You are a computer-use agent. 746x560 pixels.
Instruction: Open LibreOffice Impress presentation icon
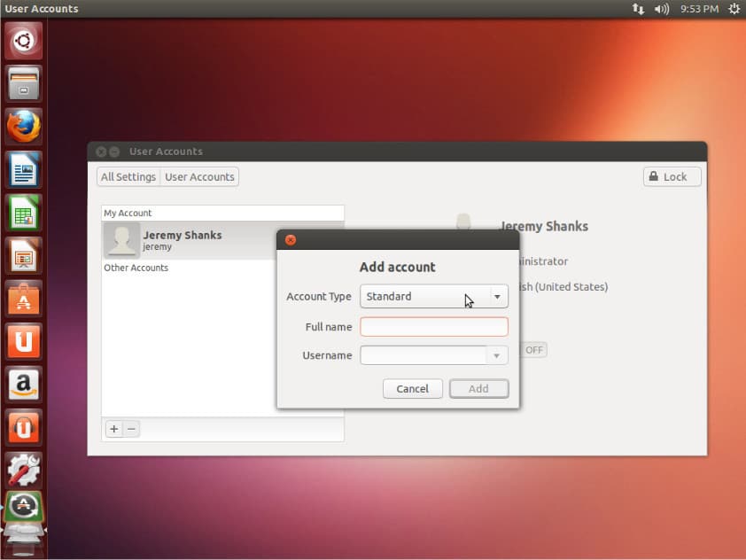pos(23,255)
